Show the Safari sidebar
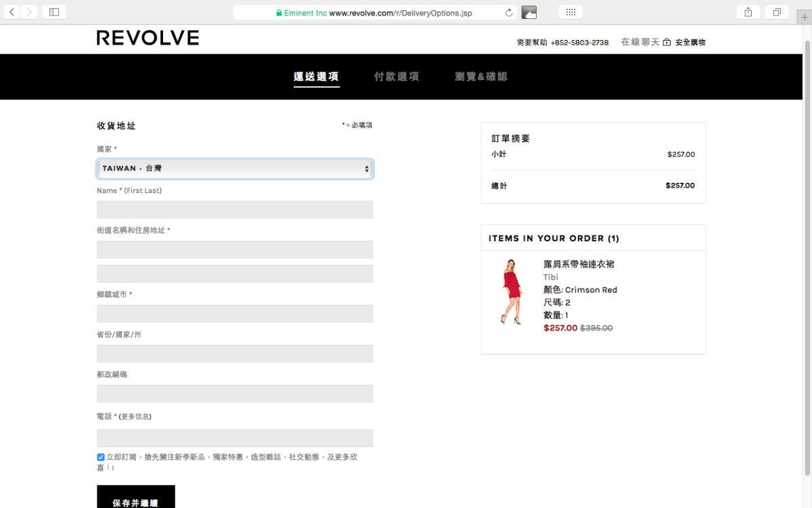Viewport: 812px width, 508px height. (x=54, y=12)
